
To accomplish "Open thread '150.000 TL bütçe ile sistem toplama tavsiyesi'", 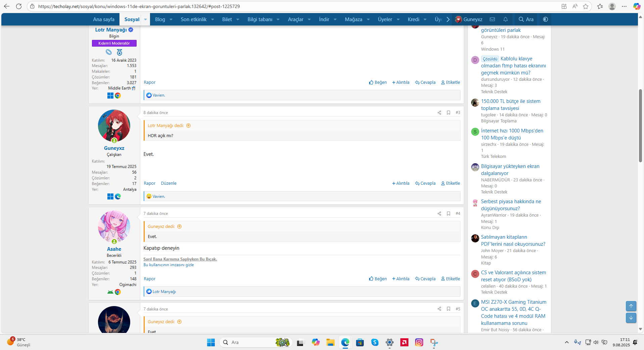I will tap(511, 105).
